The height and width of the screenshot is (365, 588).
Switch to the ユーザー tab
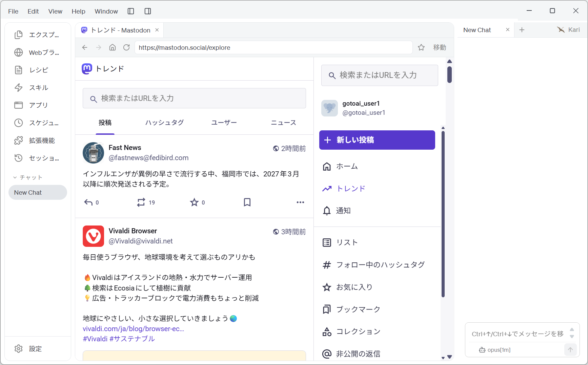224,123
